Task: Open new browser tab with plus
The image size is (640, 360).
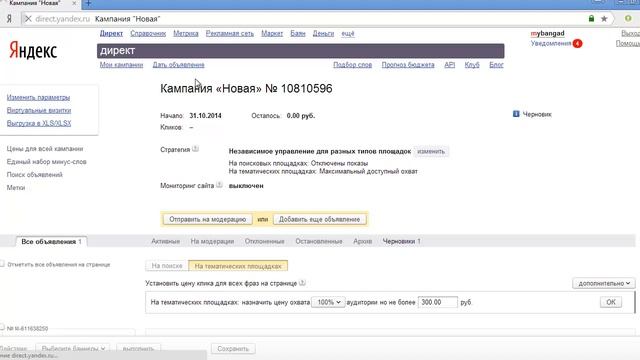Action: point(88,4)
